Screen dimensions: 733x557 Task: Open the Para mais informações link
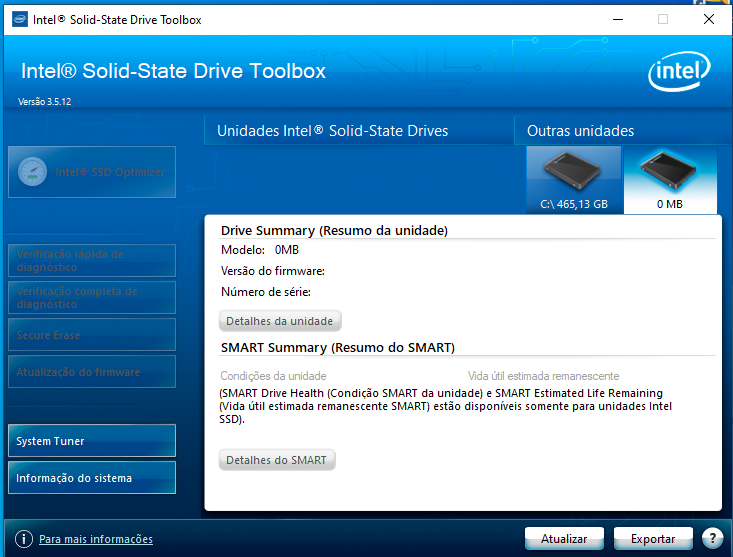click(96, 539)
